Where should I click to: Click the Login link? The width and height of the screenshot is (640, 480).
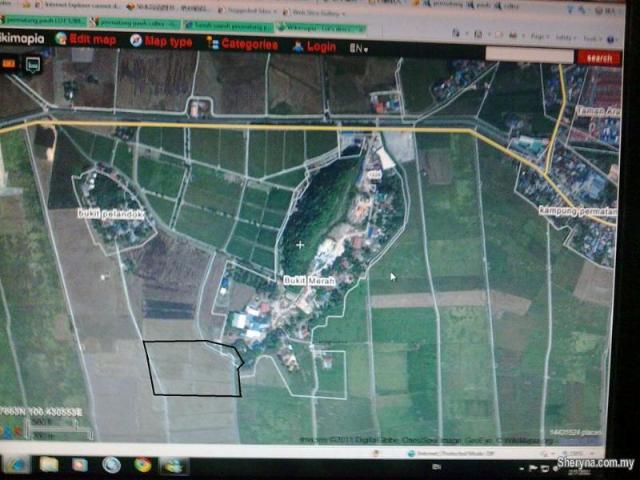[x=321, y=47]
